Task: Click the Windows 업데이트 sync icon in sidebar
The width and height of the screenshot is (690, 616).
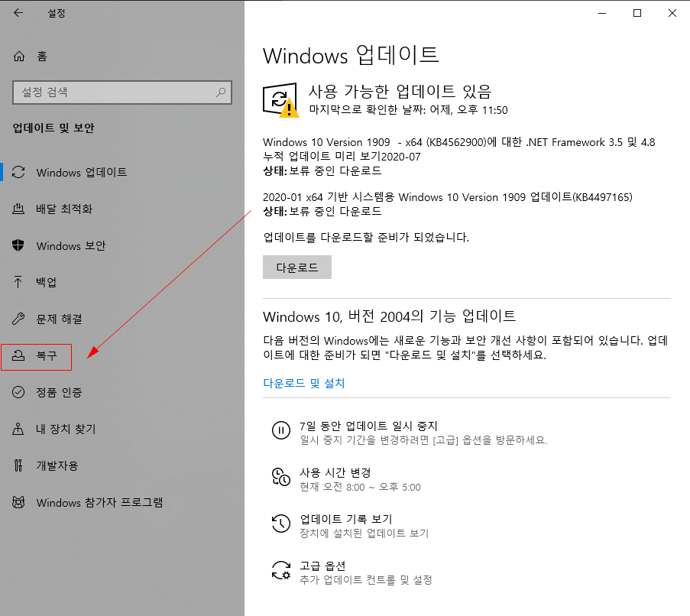Action: 18,172
